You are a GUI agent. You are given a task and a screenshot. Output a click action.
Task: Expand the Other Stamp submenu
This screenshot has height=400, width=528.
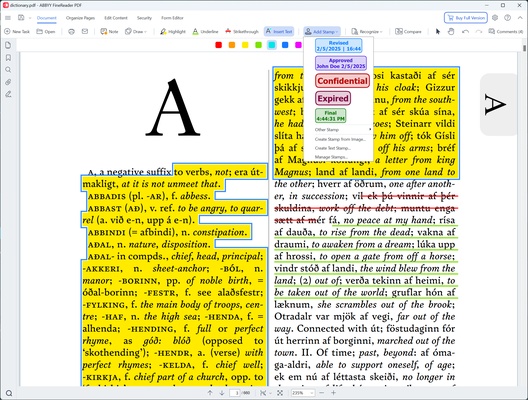(x=338, y=130)
